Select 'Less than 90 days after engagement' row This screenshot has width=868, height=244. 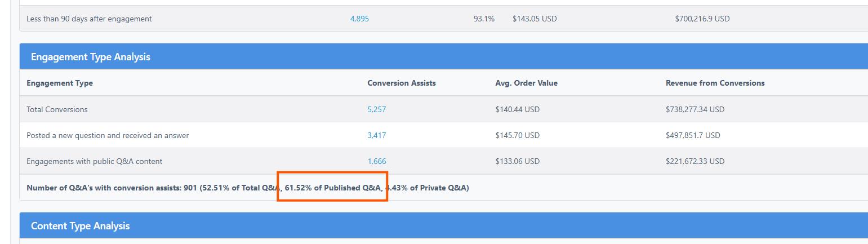click(x=89, y=19)
